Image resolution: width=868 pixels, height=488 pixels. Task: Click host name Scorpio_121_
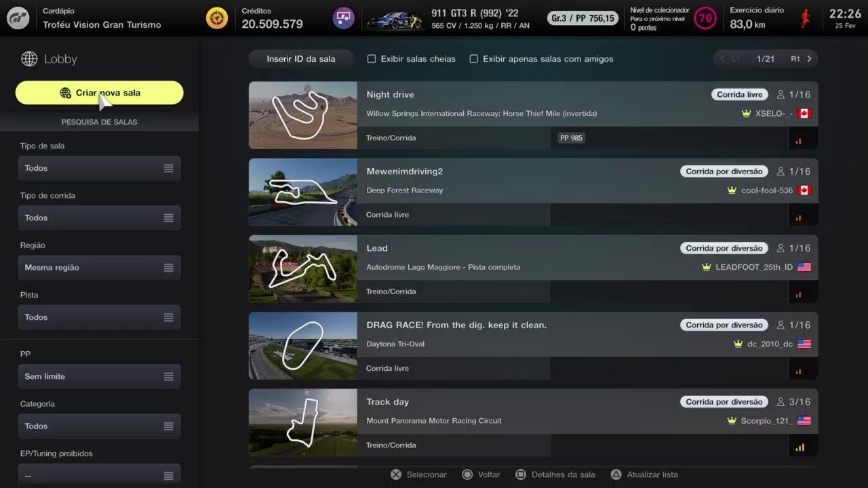tap(767, 421)
